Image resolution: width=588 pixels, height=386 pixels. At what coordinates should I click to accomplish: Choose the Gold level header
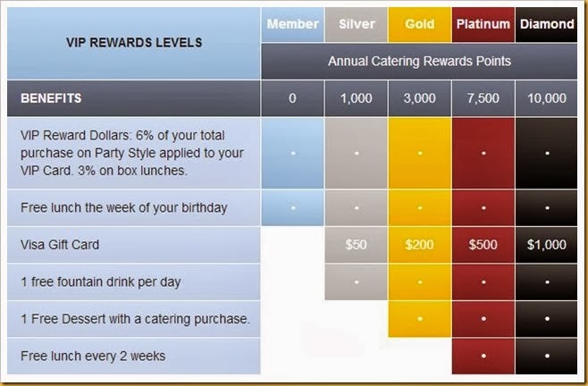(x=420, y=24)
